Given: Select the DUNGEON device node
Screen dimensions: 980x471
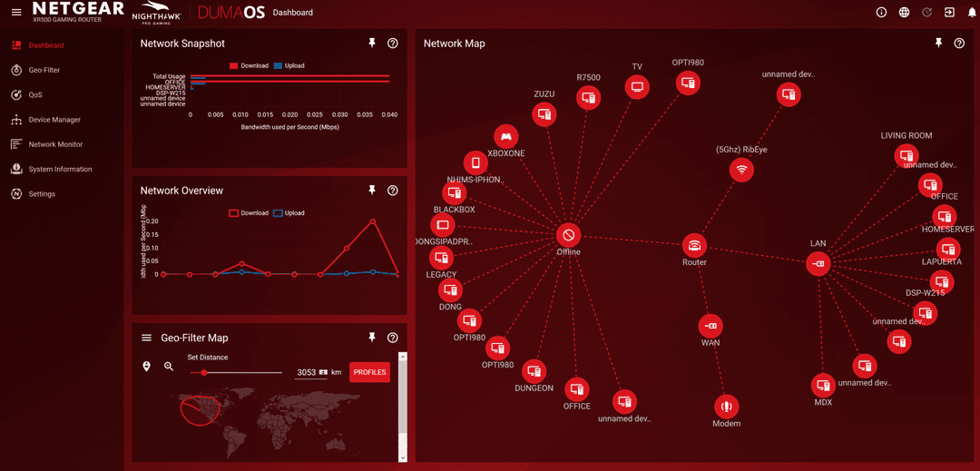Looking at the screenshot, I should pyautogui.click(x=534, y=372).
